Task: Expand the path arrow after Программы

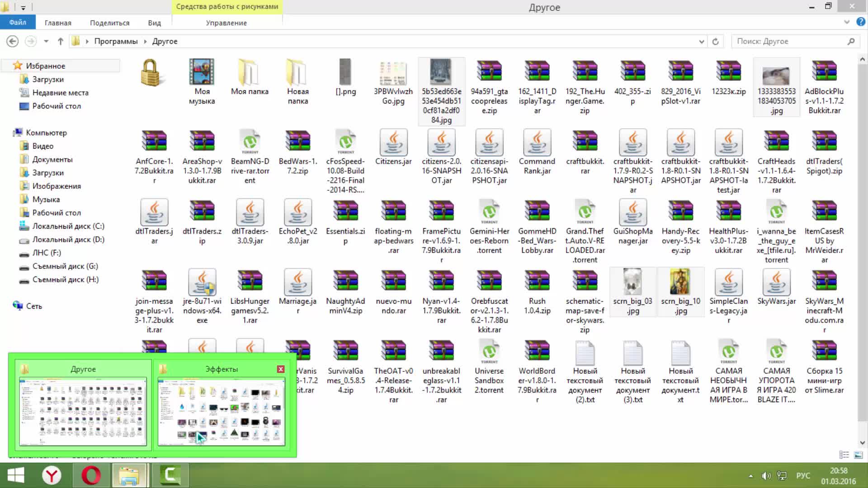Action: (x=145, y=41)
